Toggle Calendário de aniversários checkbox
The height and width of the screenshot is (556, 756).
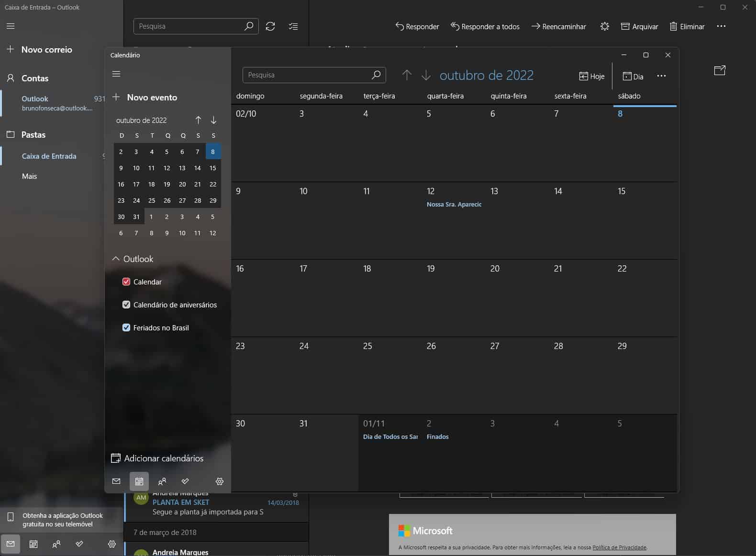click(126, 305)
